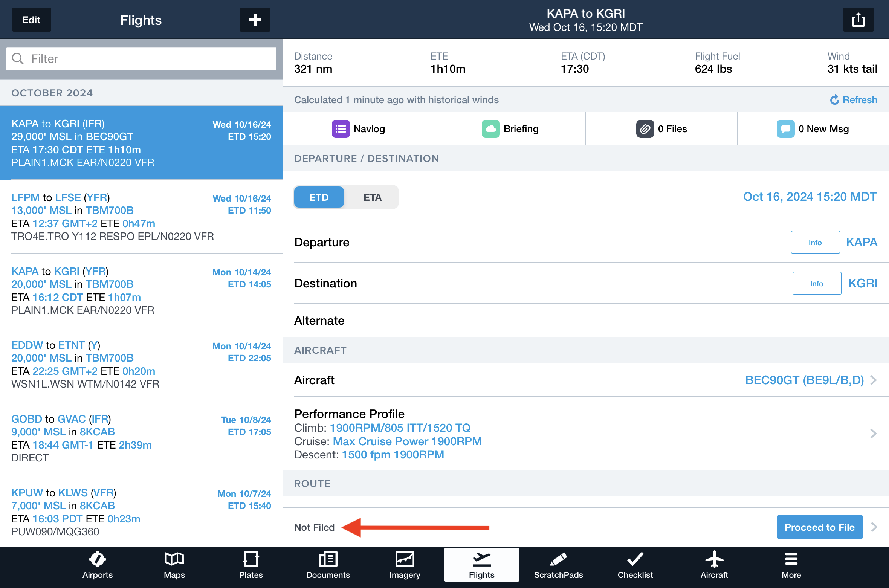889x588 pixels.
Task: Tap the purple Navlog list icon
Action: [x=341, y=129]
